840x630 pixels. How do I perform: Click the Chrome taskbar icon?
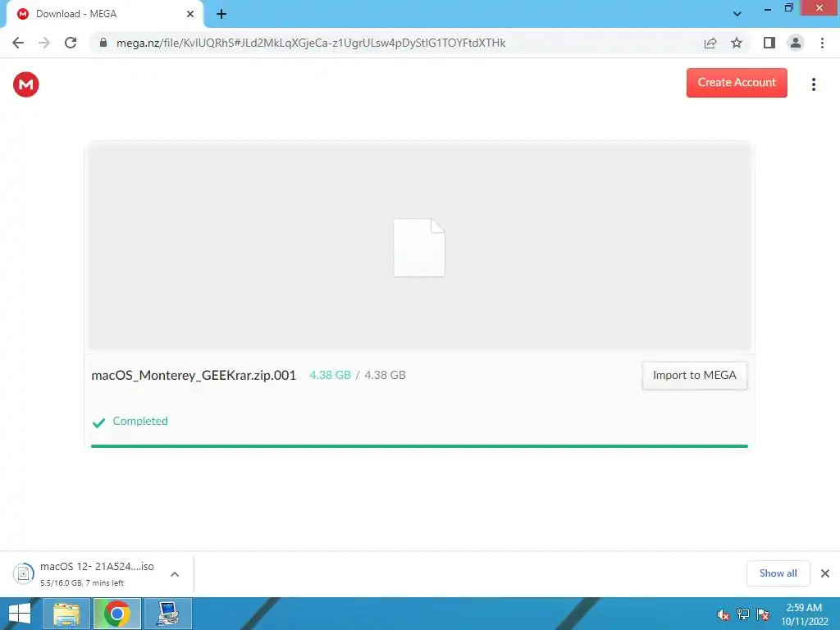117,614
